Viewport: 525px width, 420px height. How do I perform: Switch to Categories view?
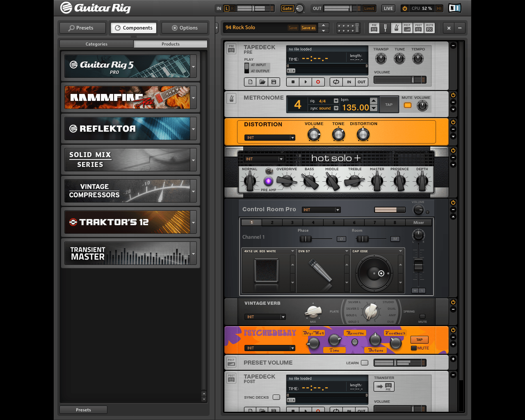pos(96,44)
